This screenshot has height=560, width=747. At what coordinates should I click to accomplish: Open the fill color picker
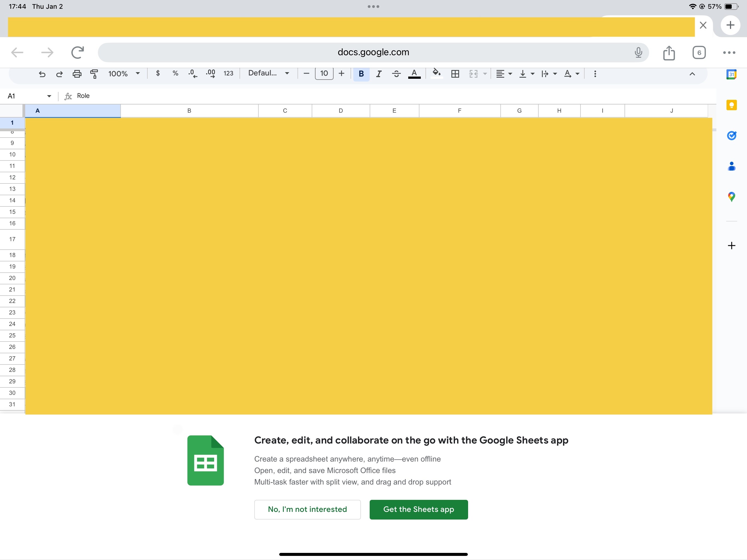click(437, 73)
